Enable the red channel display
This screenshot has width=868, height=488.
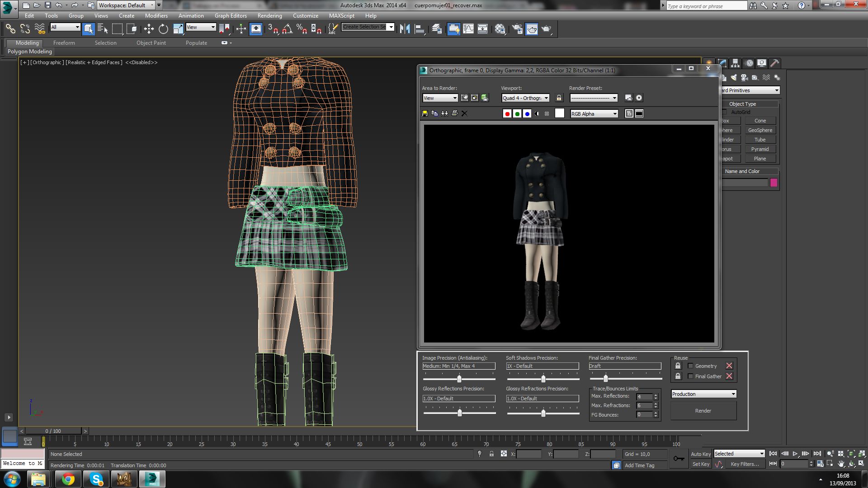[x=507, y=113]
